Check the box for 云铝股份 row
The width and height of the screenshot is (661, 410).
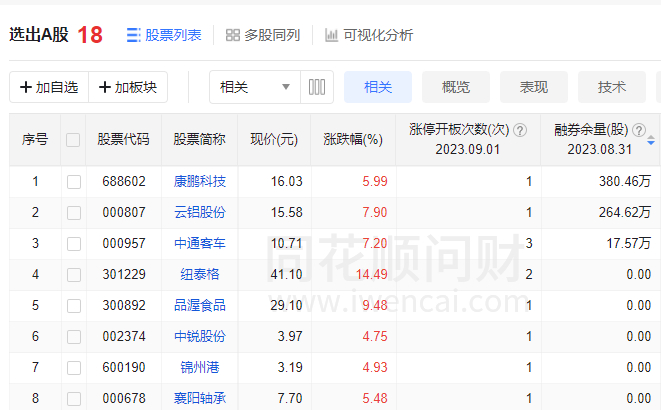[x=74, y=212]
